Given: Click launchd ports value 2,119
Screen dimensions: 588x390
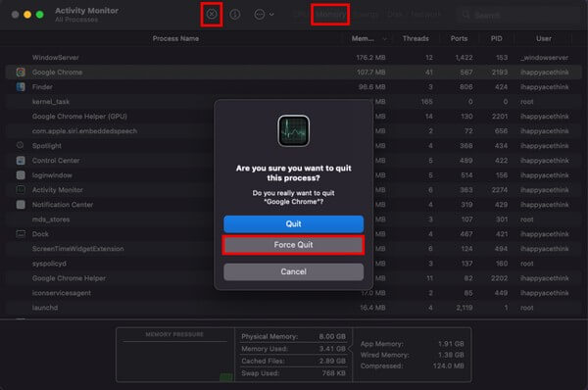Looking at the screenshot, I should coord(464,308).
